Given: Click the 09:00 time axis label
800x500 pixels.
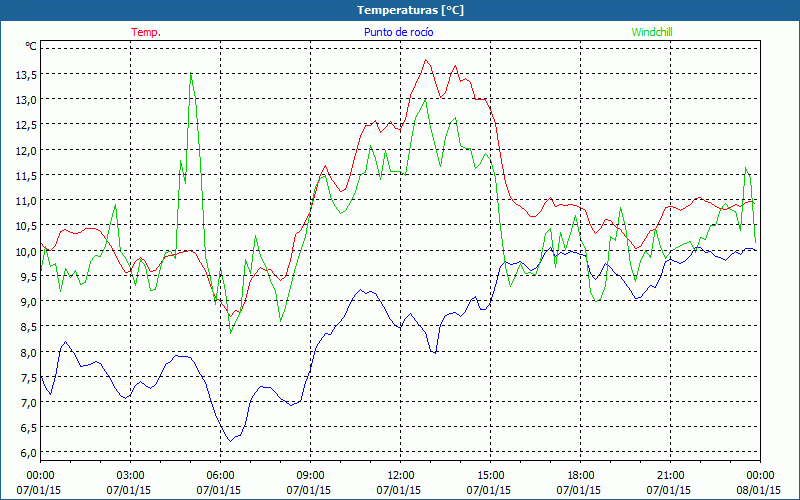Looking at the screenshot, I should point(310,475).
